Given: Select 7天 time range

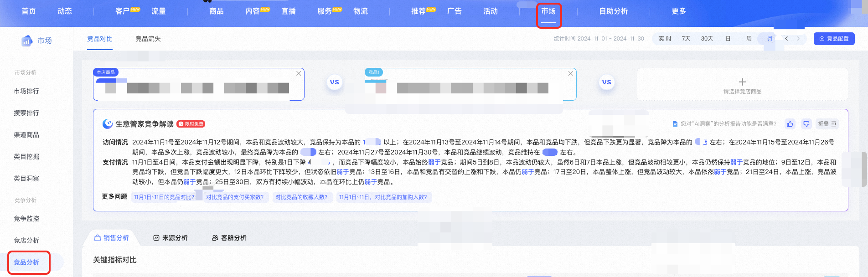Looking at the screenshot, I should pyautogui.click(x=686, y=39).
